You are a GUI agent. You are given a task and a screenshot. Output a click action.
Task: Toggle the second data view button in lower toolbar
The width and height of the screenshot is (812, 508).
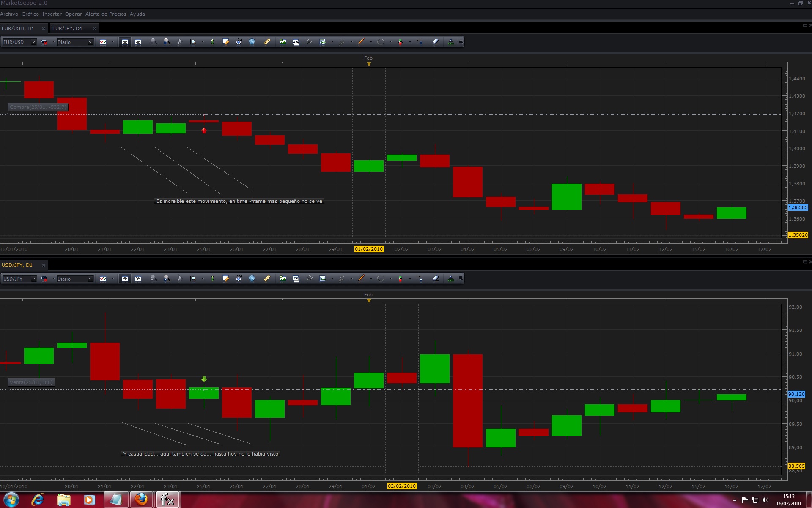[x=138, y=279]
